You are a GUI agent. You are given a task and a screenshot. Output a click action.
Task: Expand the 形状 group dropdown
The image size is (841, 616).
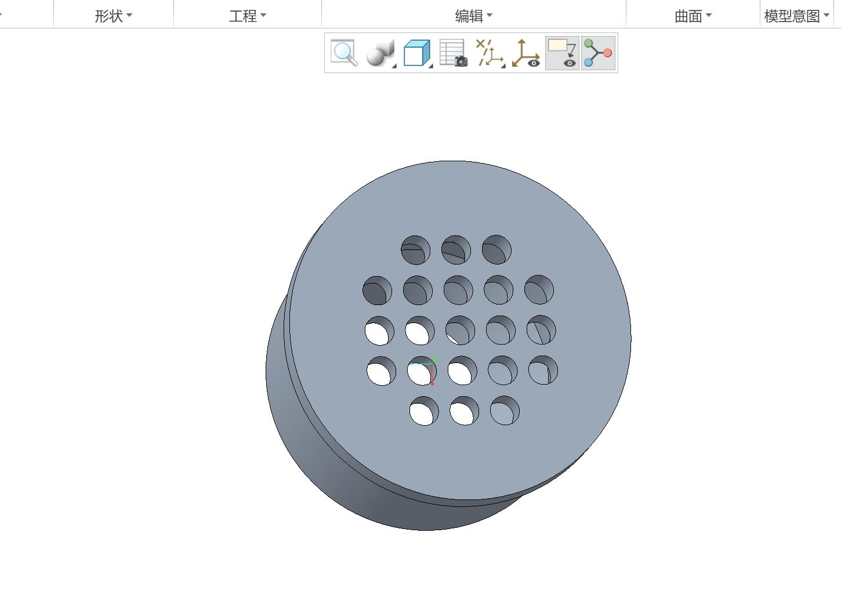pyautogui.click(x=114, y=16)
